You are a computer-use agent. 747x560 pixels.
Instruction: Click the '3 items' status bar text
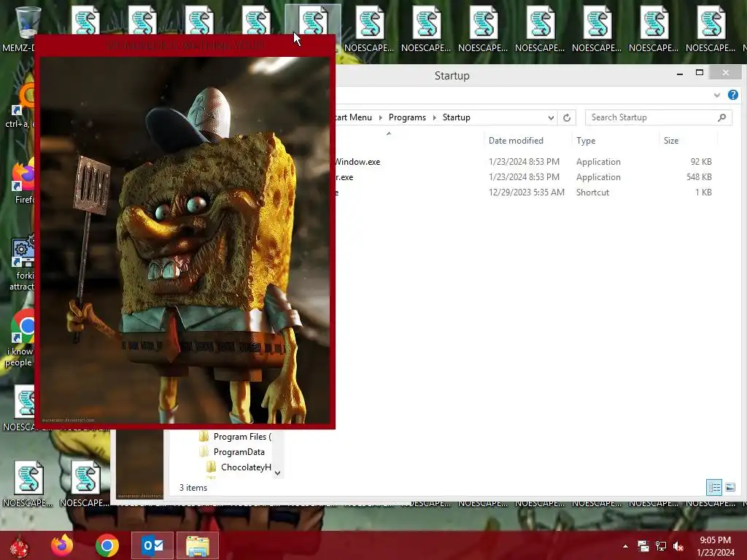click(x=193, y=488)
